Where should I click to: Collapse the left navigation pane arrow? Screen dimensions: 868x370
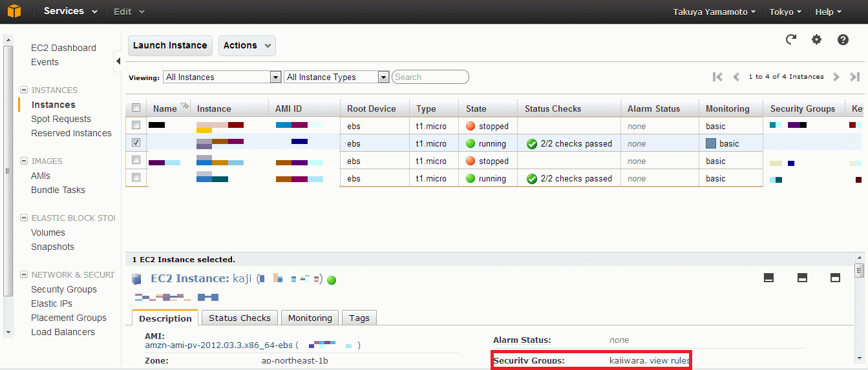[118, 62]
